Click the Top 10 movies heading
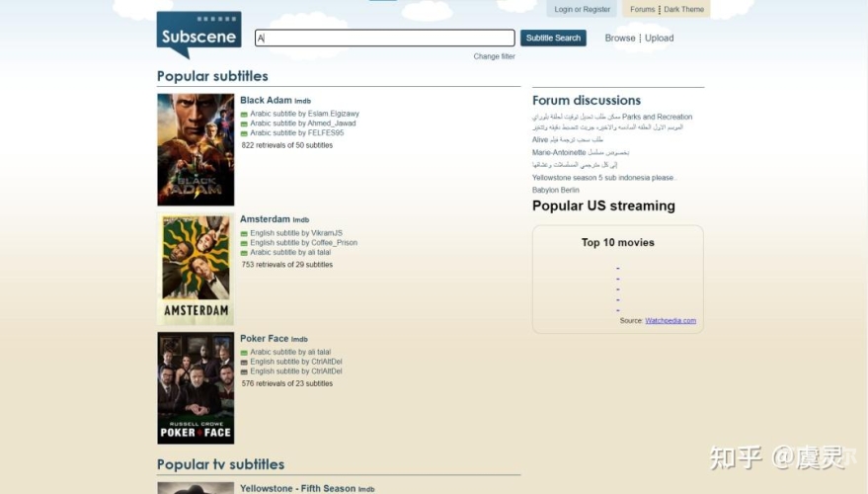The width and height of the screenshot is (868, 494). pos(618,243)
